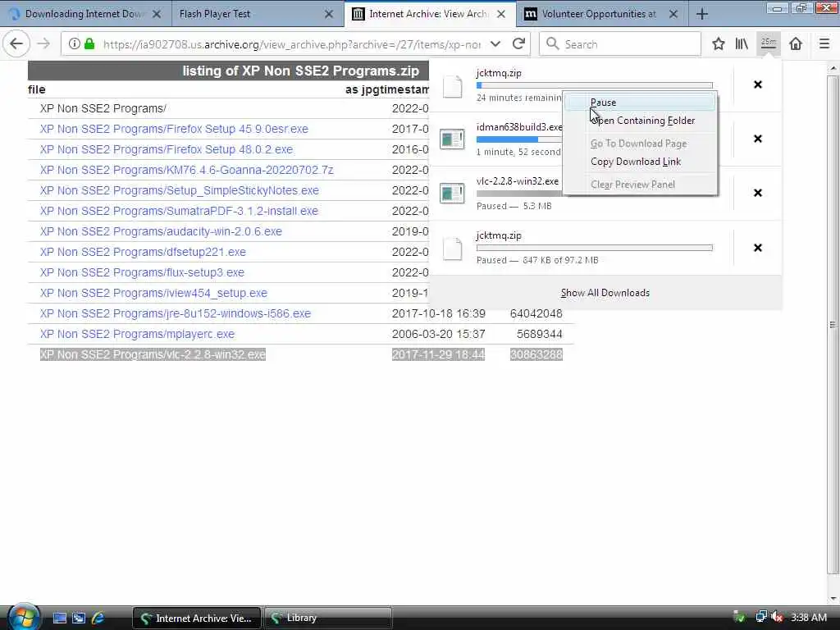Viewport: 840px width, 630px height.
Task: Close the Downloading Internet Download tab
Action: pyautogui.click(x=157, y=14)
